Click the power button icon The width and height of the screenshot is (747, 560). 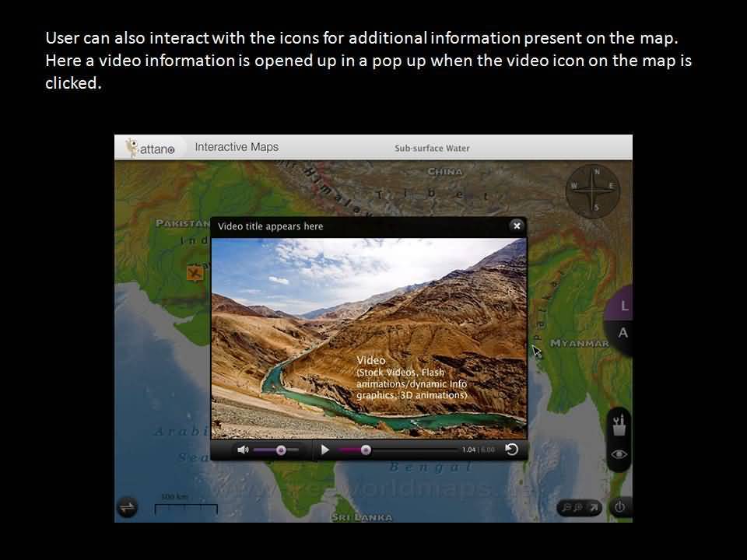click(x=619, y=507)
